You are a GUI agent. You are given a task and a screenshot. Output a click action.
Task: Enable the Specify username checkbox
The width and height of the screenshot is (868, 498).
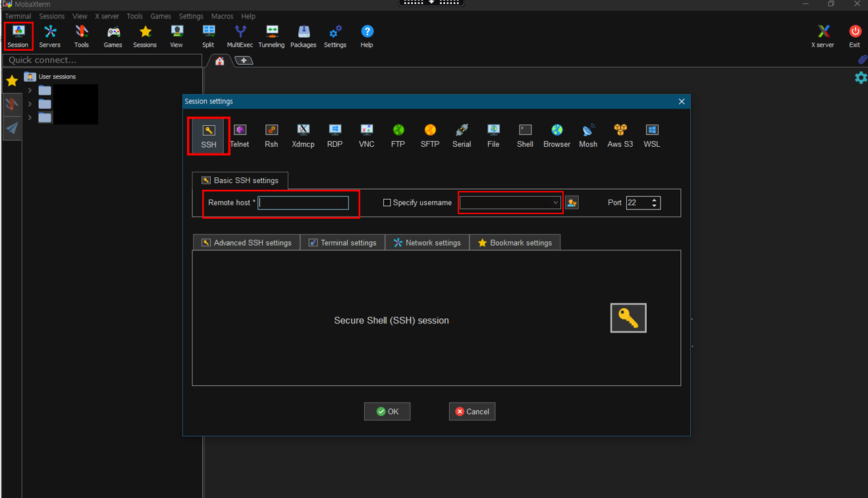387,203
